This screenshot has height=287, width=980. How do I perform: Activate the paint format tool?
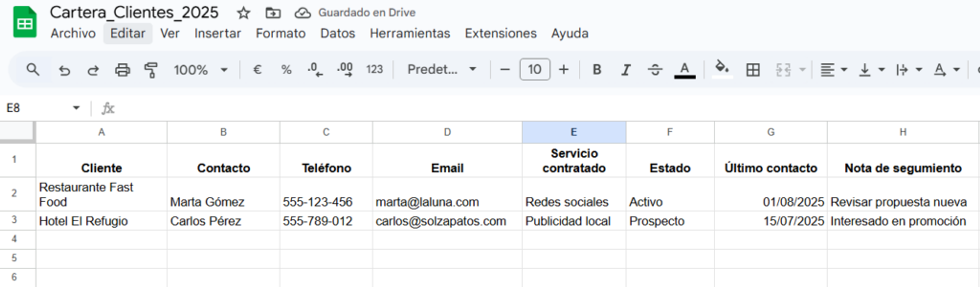(x=151, y=70)
